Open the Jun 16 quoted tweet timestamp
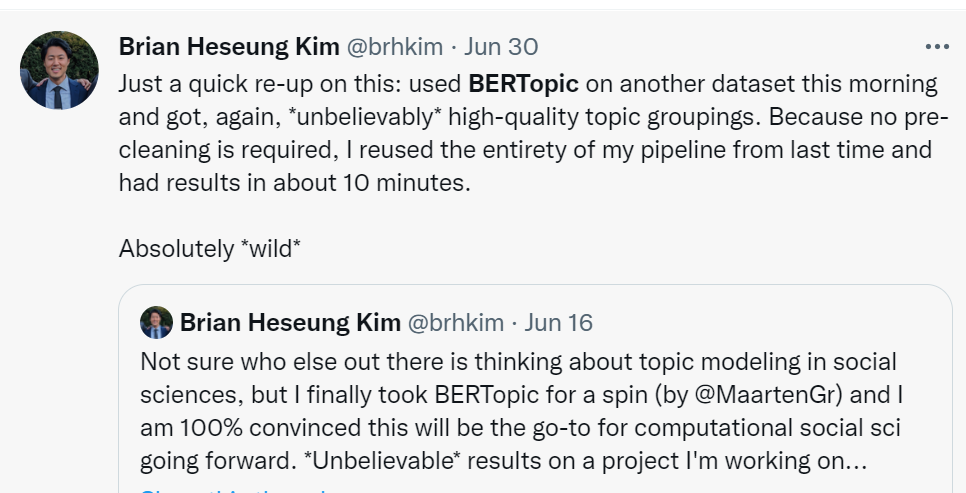The image size is (966, 493). [558, 322]
